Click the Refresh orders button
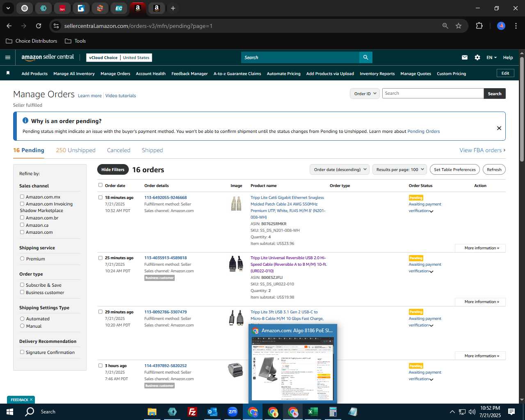The height and width of the screenshot is (420, 525). pos(494,169)
